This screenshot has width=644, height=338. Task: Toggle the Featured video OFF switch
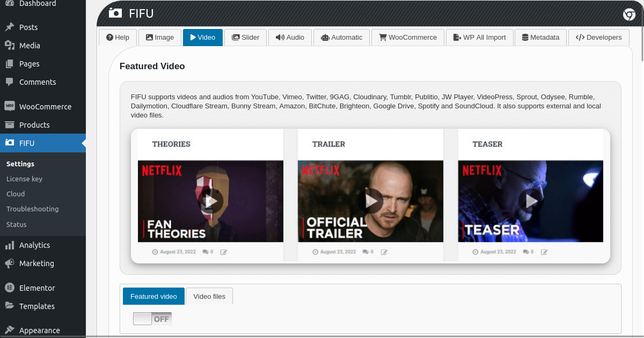coord(152,319)
